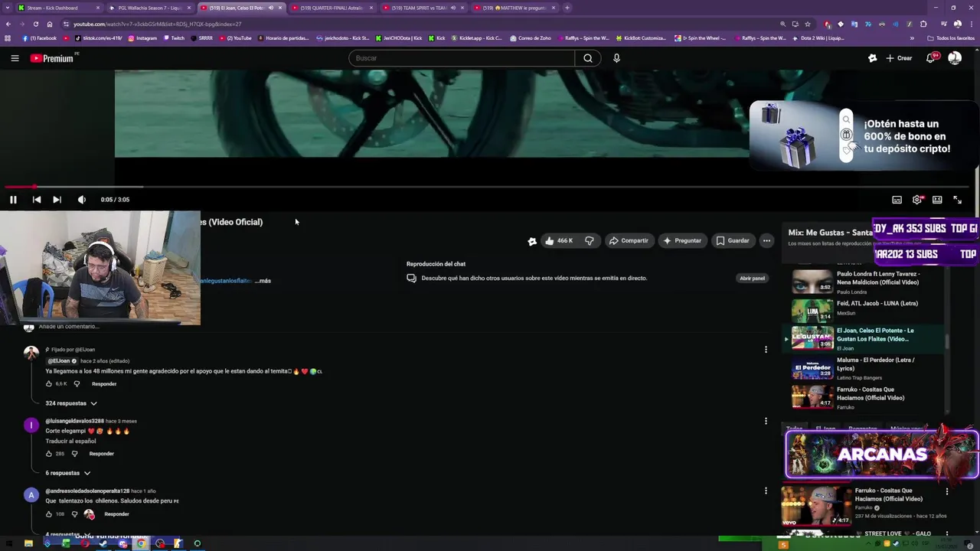
Task: Open options menu for andreasoledadsolanoperalta128 comment
Action: [766, 491]
